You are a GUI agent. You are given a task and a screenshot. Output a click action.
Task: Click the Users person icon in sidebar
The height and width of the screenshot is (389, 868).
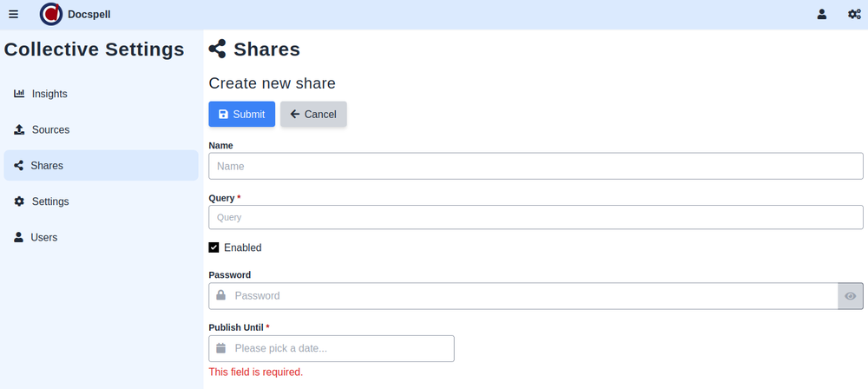point(18,237)
